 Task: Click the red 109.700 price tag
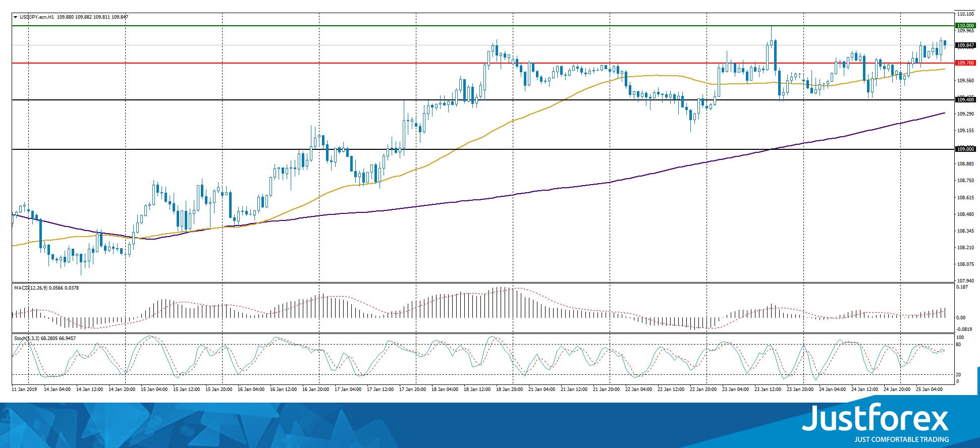pos(965,63)
